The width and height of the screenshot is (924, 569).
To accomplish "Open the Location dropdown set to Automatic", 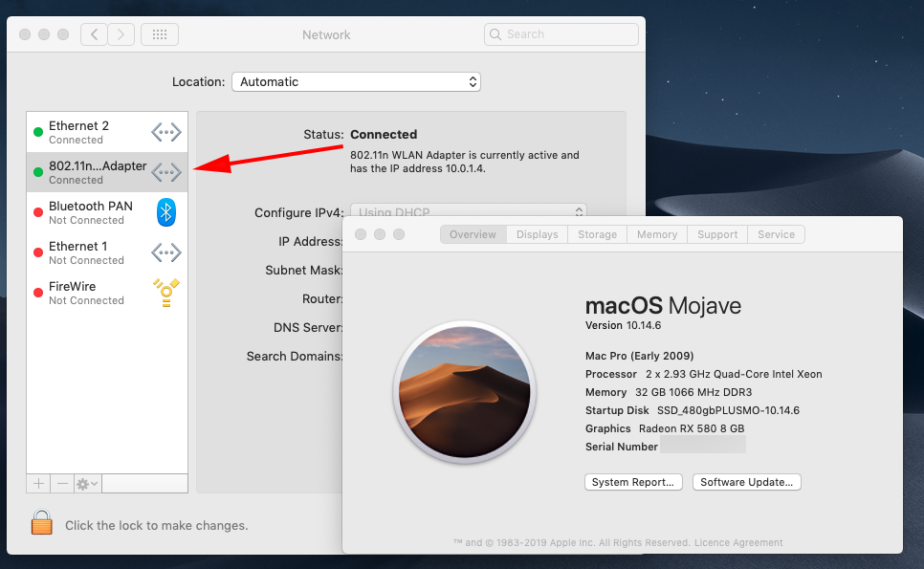I will pos(357,82).
